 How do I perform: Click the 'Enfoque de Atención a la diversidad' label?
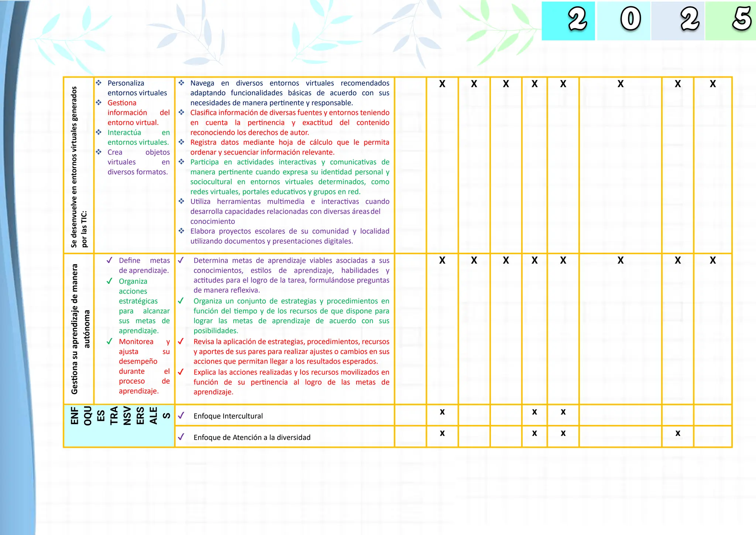[252, 437]
